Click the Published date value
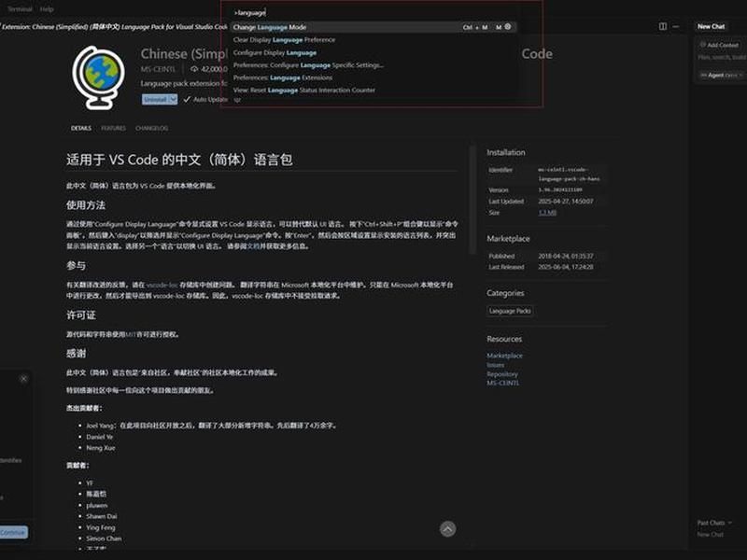The image size is (747, 560). tap(566, 256)
